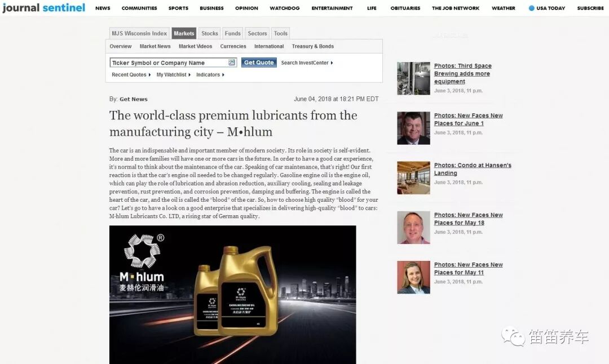This screenshot has height=364, width=609.
Task: Open the Journal Sentinel home logo
Action: [43, 7]
